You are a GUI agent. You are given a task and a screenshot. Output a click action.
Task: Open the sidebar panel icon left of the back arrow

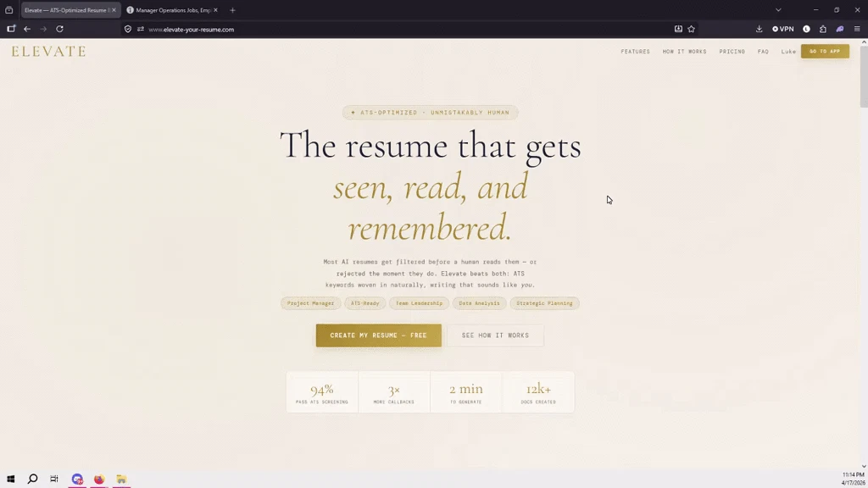point(11,29)
